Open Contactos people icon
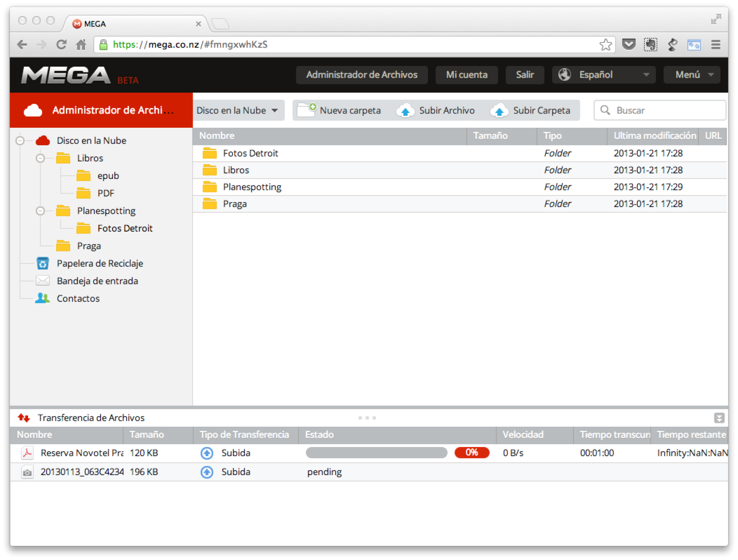The width and height of the screenshot is (738, 560). [42, 298]
